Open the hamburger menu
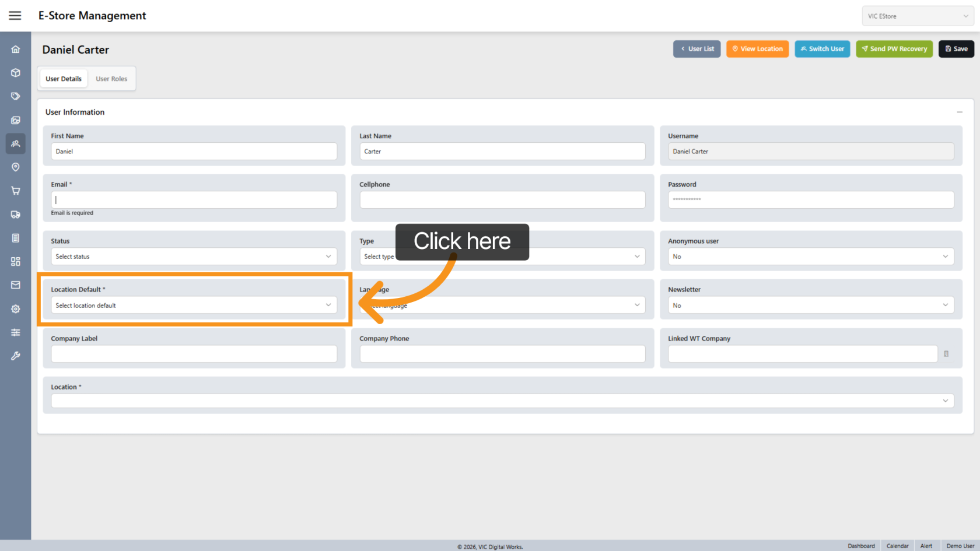Image resolution: width=980 pixels, height=551 pixels. (x=15, y=16)
